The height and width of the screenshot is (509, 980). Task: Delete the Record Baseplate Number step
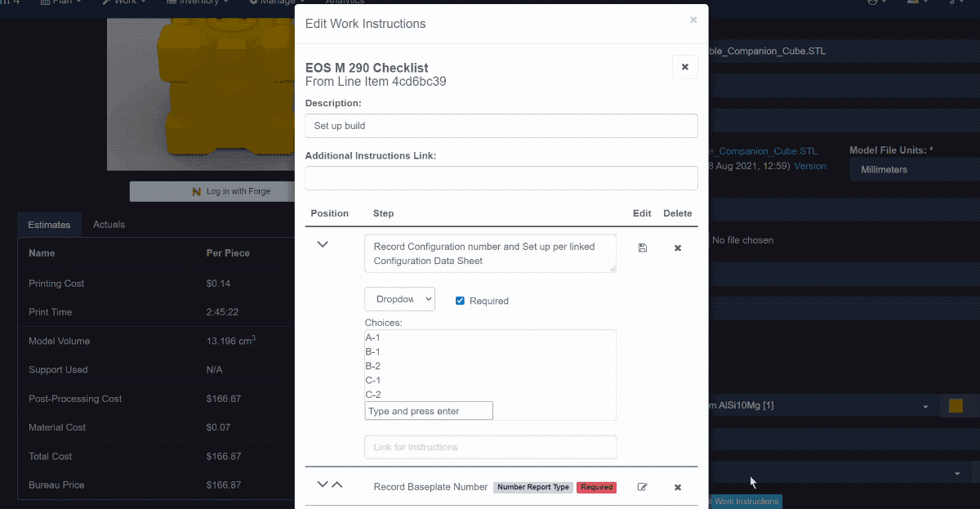coord(677,487)
